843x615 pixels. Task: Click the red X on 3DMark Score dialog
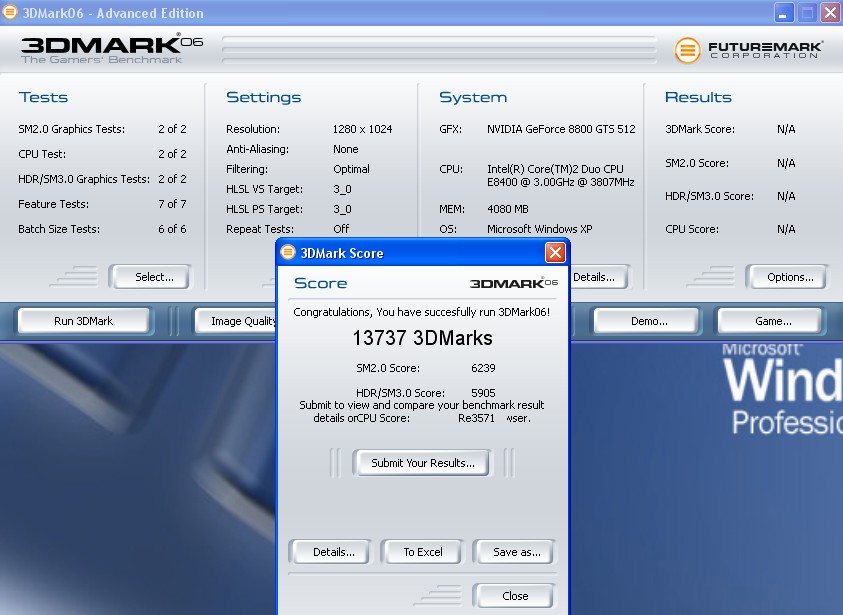tap(555, 252)
